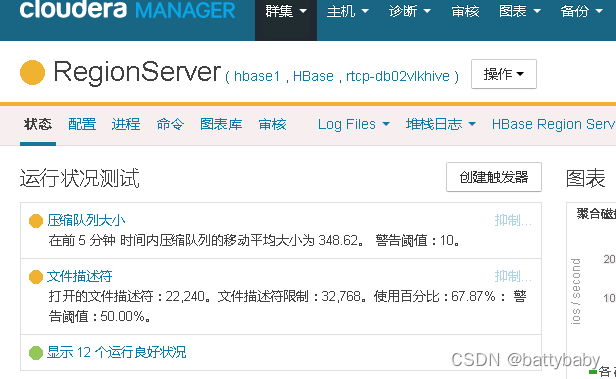This screenshot has height=379, width=616.
Task: Open the 备份 dropdown menu
Action: pos(581,11)
